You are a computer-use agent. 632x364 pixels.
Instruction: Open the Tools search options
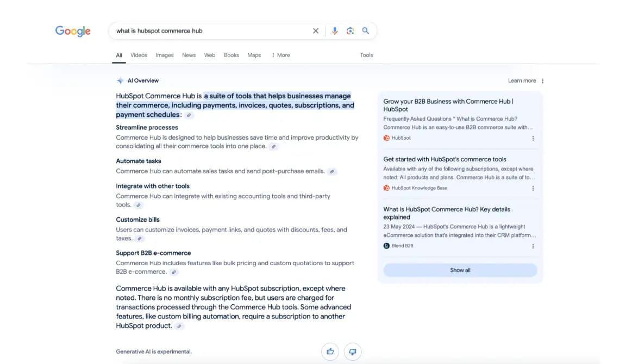tap(366, 55)
